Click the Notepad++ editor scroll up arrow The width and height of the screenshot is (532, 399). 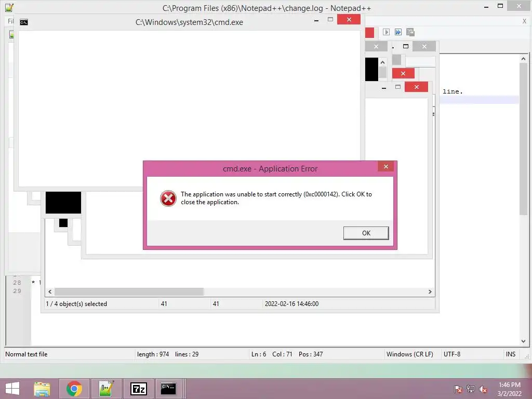(x=523, y=59)
